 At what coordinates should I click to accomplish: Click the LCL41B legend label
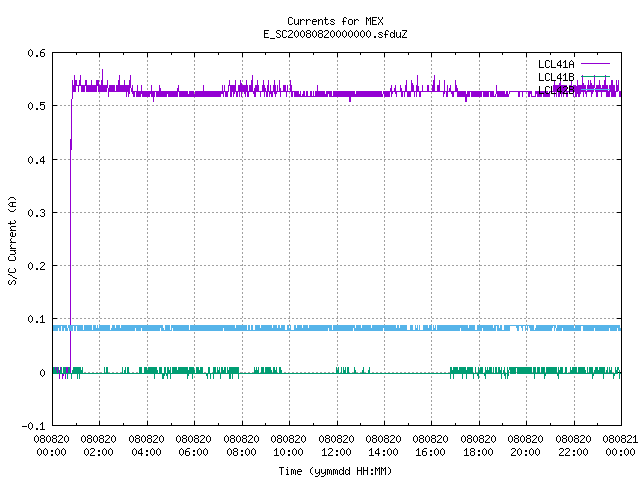click(x=556, y=77)
